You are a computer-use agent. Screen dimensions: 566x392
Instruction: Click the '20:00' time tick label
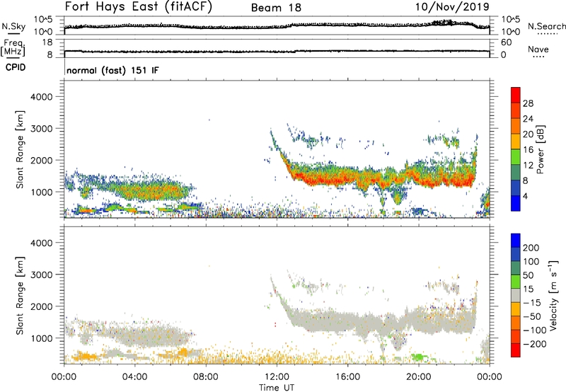tap(419, 377)
